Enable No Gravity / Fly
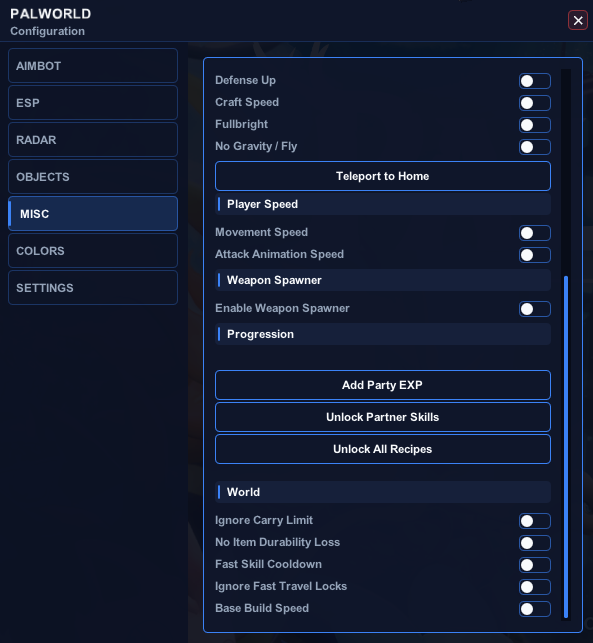The image size is (593, 643). (x=534, y=147)
